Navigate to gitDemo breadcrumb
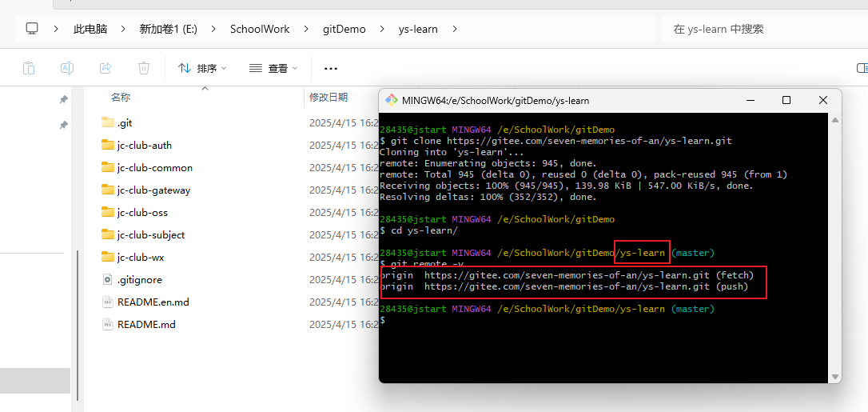868x412 pixels. click(344, 29)
